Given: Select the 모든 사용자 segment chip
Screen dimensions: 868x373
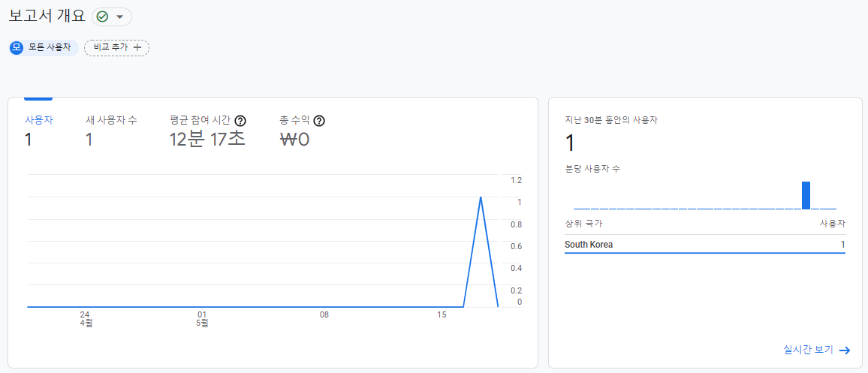Looking at the screenshot, I should 44,47.
